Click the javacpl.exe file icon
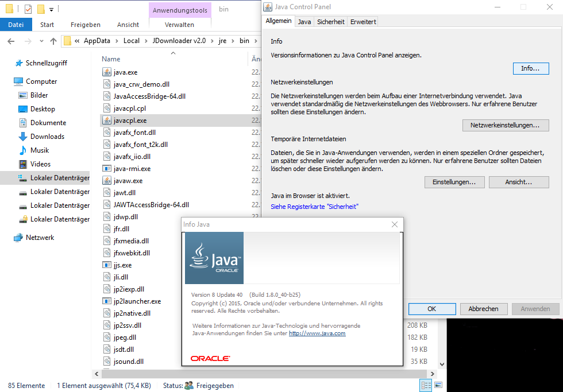 [x=107, y=120]
